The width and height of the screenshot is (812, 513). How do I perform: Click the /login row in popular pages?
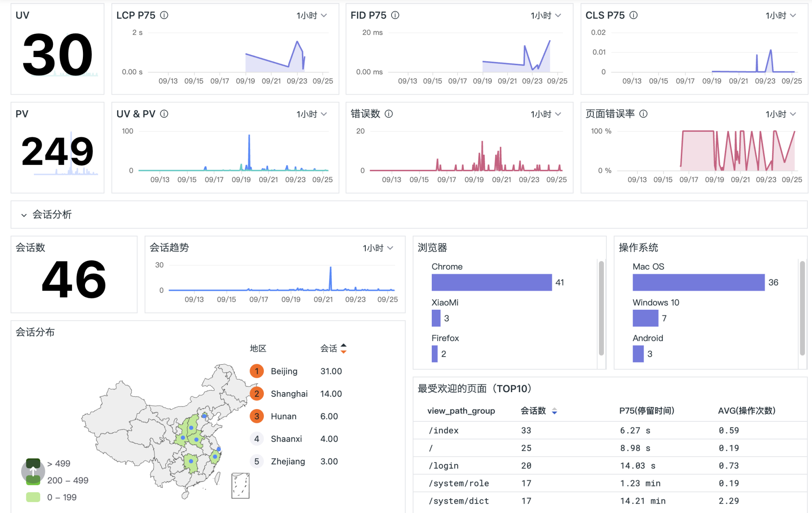(x=443, y=465)
